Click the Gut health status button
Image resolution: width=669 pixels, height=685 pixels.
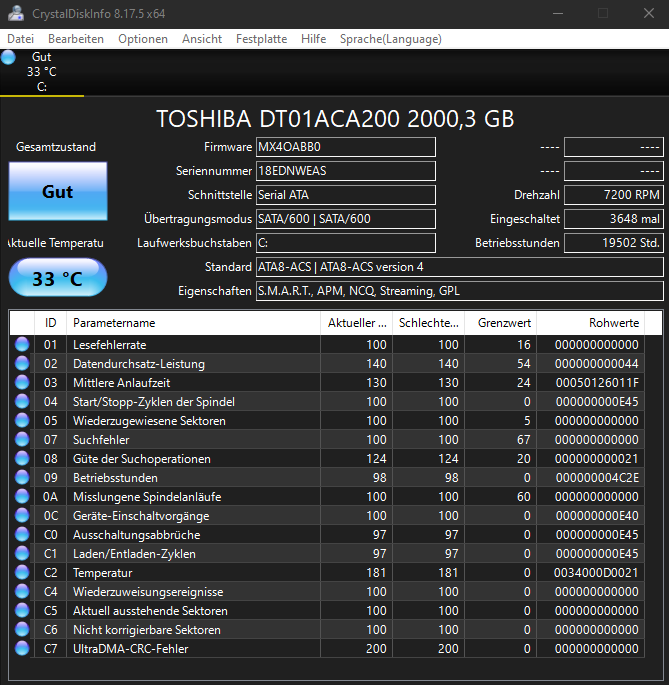tap(58, 191)
